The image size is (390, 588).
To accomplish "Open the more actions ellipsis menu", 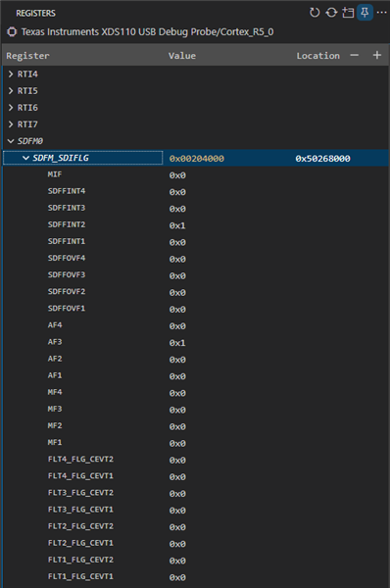I will point(382,13).
